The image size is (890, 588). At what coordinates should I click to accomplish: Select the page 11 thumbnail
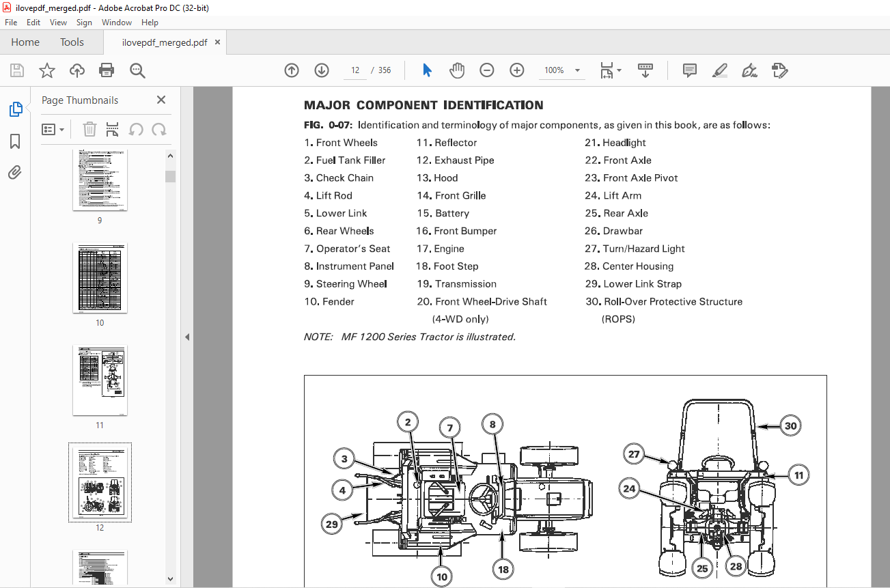(100, 380)
